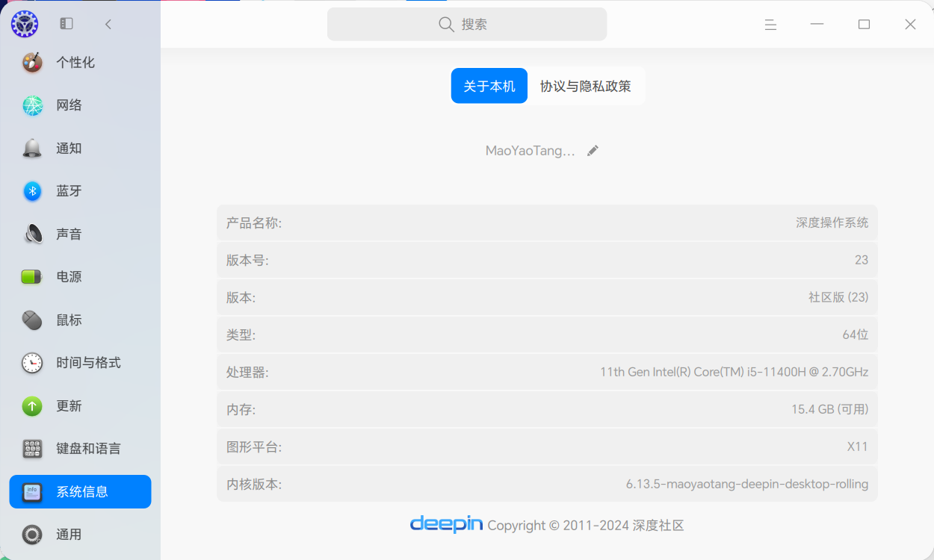This screenshot has width=934, height=560.
Task: Switch to 协议与隐私政策 tab
Action: (586, 86)
